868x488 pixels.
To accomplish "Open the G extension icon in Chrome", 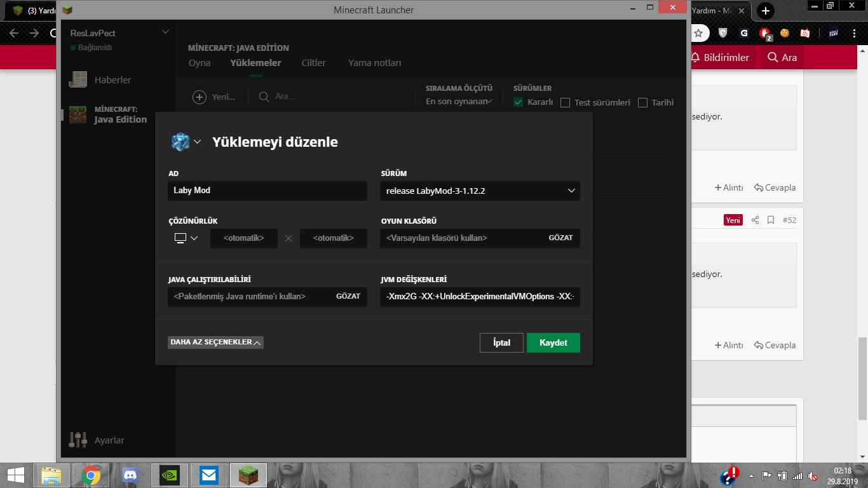I will click(x=743, y=33).
